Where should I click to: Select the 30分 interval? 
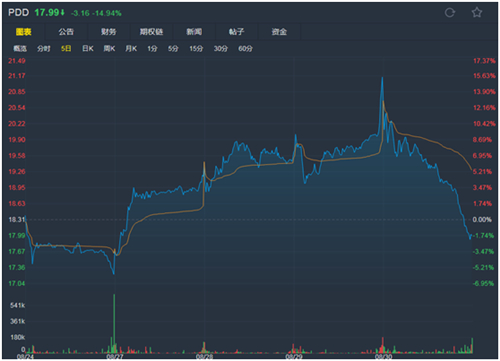click(x=221, y=49)
